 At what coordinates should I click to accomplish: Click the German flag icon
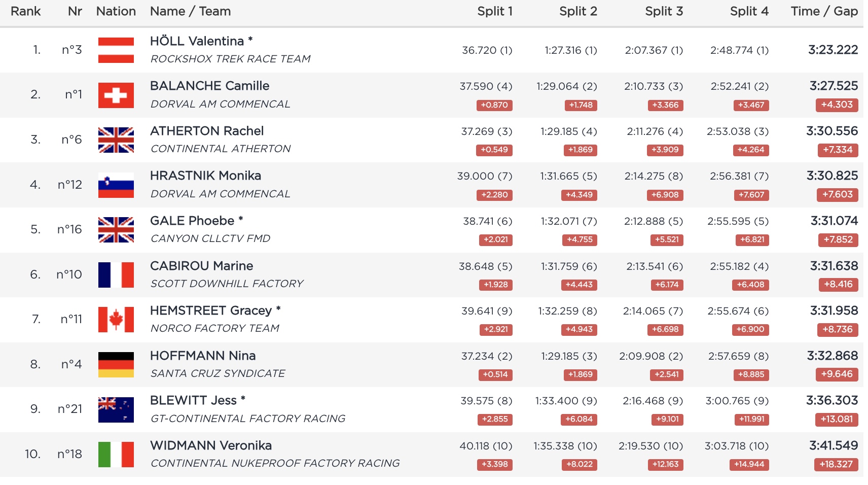[116, 365]
